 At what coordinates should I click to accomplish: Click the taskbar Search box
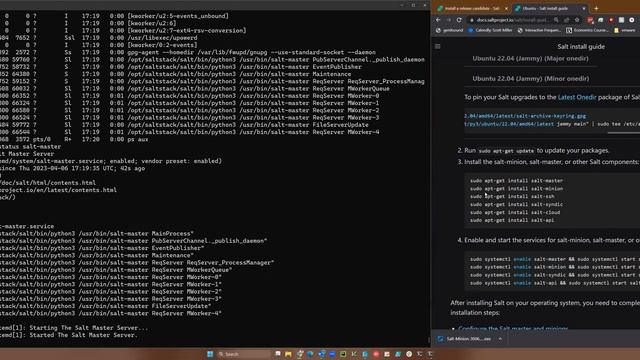[243, 354]
